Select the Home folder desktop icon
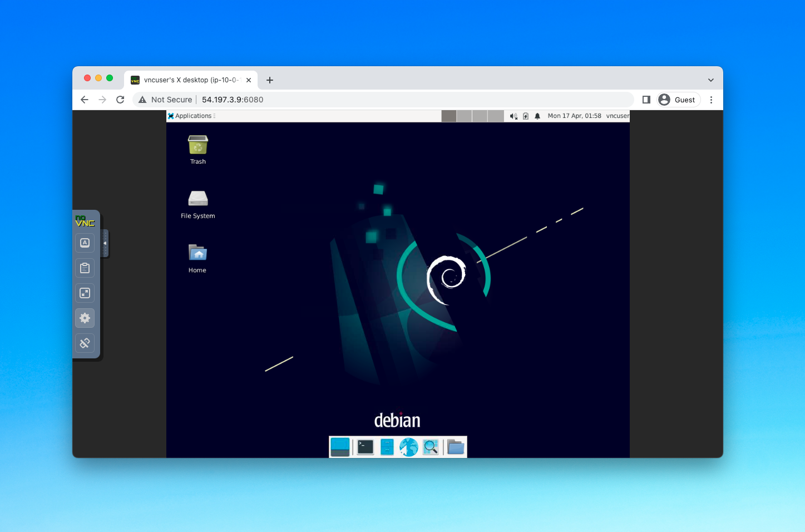Viewport: 805px width, 532px height. coord(197,259)
